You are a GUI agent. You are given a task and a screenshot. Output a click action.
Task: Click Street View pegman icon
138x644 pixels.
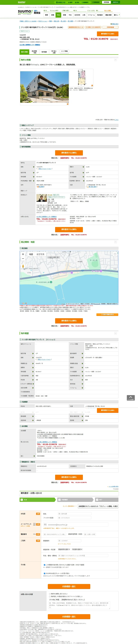pyautogui.click(x=23, y=266)
